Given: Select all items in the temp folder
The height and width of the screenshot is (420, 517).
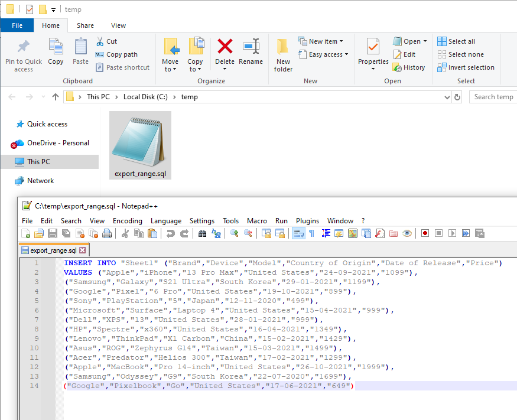Looking at the screenshot, I should (x=460, y=41).
